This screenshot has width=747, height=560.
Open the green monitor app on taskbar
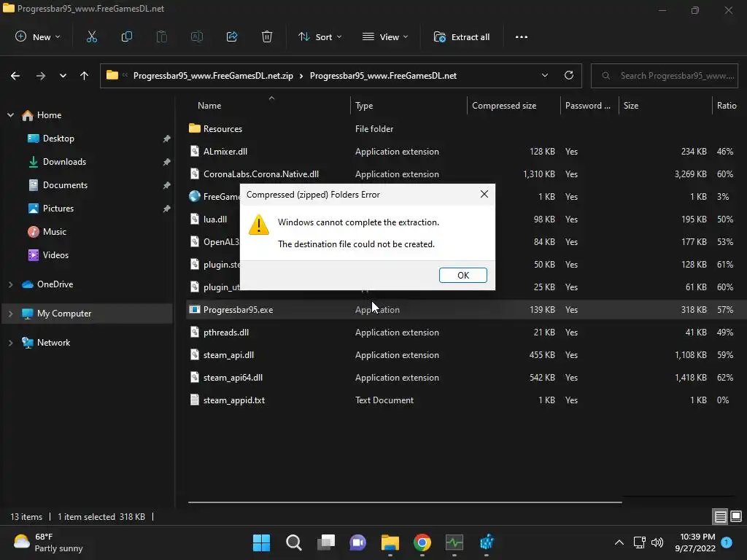pos(454,542)
